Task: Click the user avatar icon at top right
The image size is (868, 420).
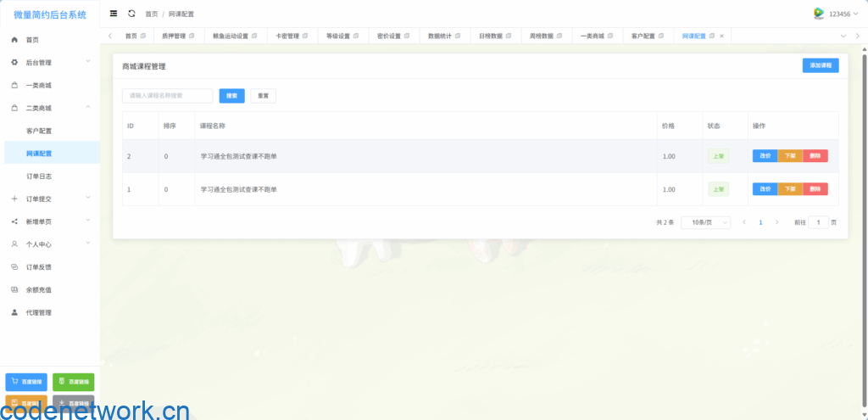Action: (x=819, y=14)
